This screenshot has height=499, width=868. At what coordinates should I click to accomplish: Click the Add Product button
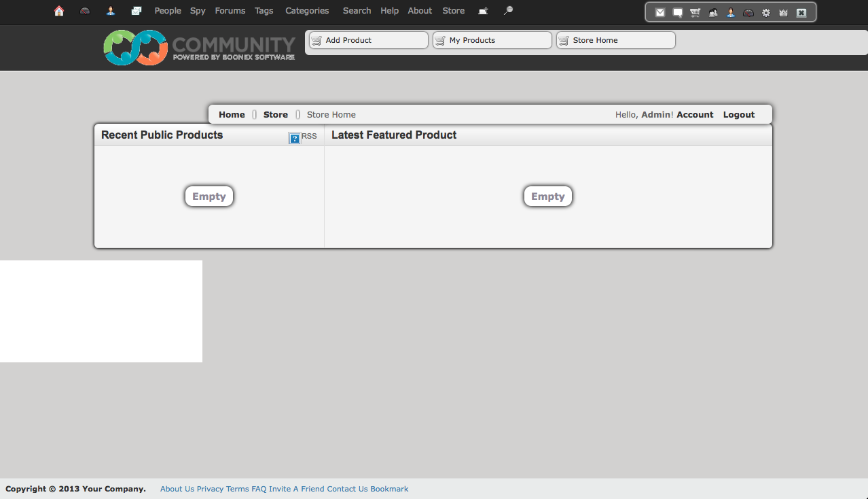pyautogui.click(x=367, y=40)
